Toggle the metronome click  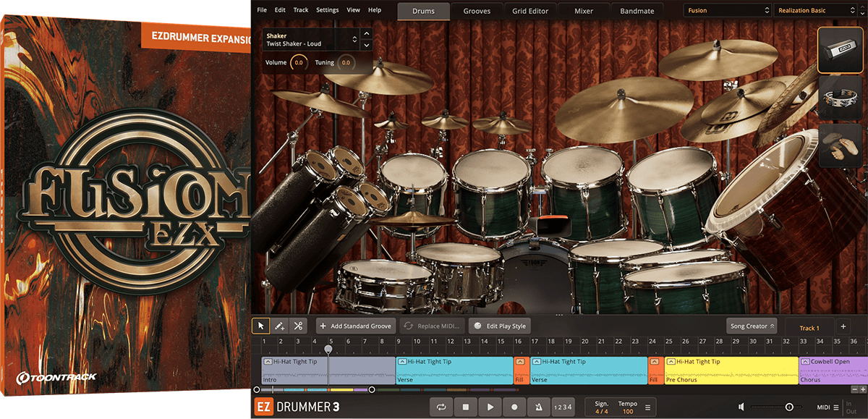538,407
